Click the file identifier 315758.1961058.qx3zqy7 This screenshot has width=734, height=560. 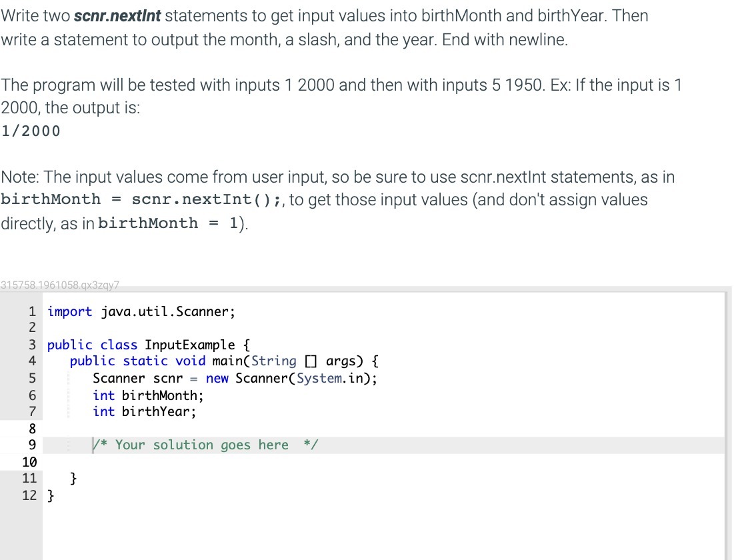tap(60, 285)
